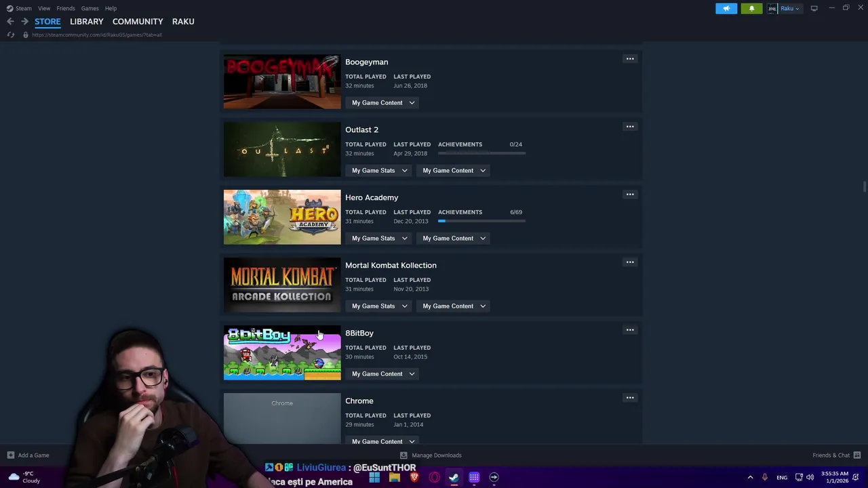Click Mortal Kombat Arcade Kollection thumbnail
The height and width of the screenshot is (488, 868).
coord(282,285)
